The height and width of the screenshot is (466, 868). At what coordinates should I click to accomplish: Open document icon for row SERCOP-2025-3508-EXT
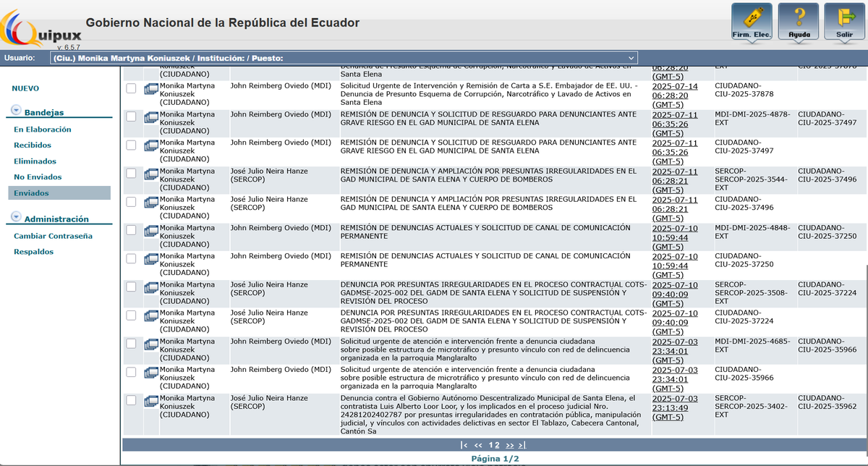151,287
